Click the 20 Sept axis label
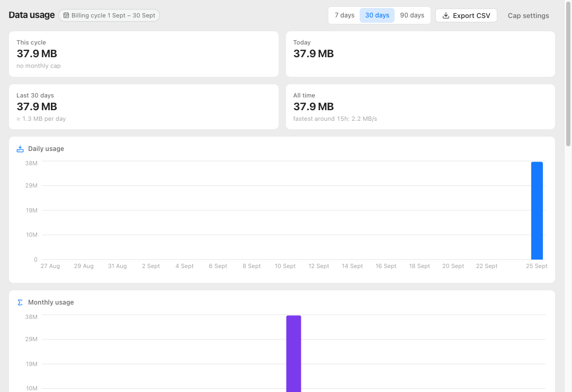 pos(453,266)
